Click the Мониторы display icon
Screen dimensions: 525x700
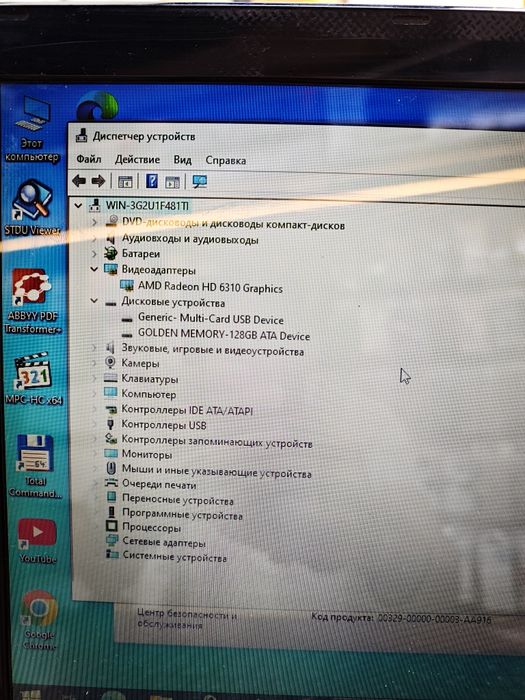[111, 454]
